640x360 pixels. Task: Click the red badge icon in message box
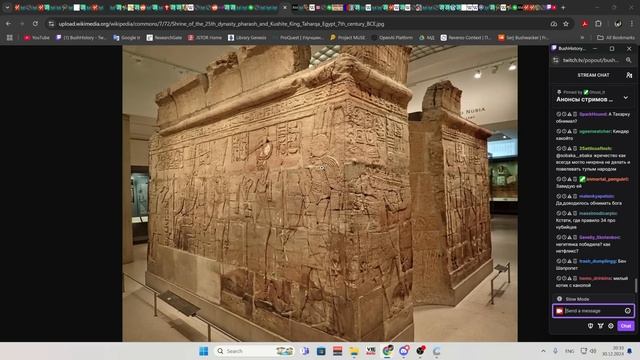coord(559,311)
